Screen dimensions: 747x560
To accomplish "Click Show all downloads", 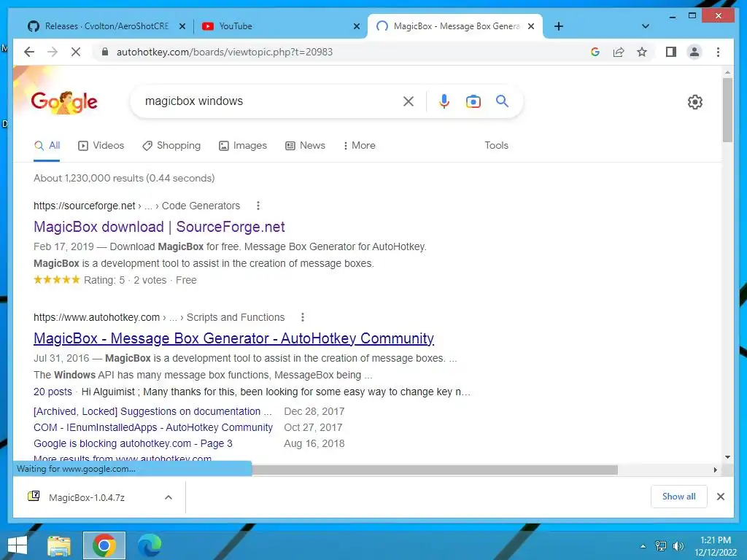I will click(678, 497).
